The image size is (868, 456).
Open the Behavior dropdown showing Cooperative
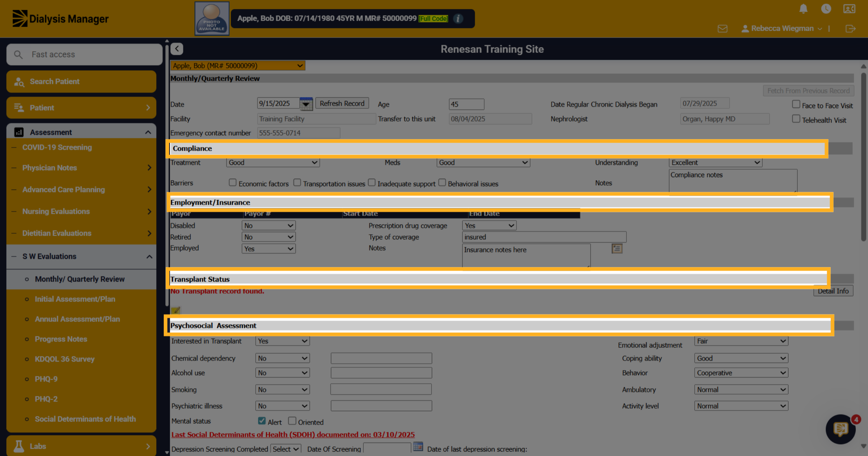(x=741, y=373)
